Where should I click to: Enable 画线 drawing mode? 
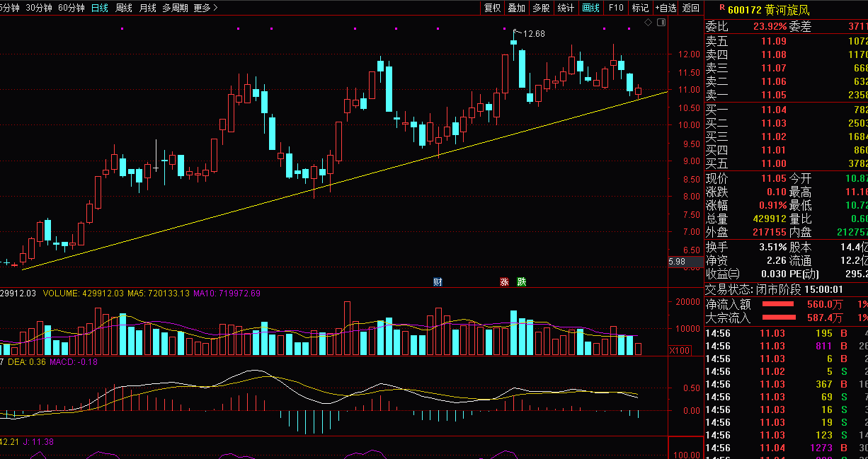(590, 8)
